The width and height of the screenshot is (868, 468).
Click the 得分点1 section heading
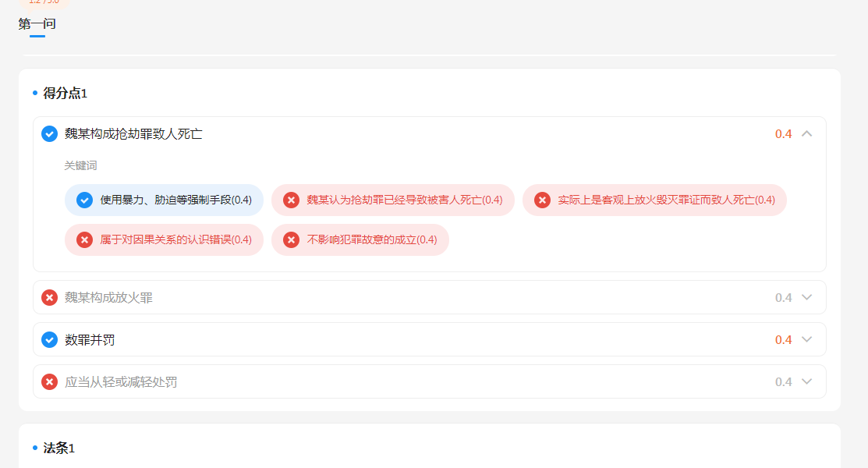point(66,93)
